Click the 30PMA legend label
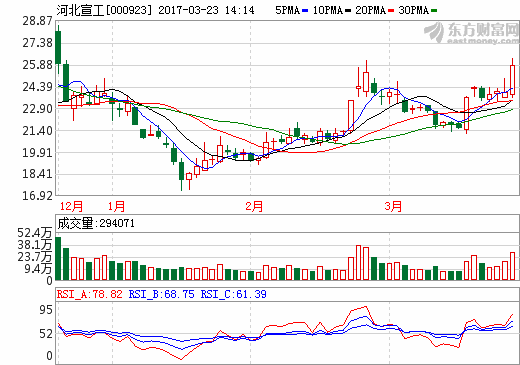Image resolution: width=520 pixels, height=365 pixels. (413, 10)
